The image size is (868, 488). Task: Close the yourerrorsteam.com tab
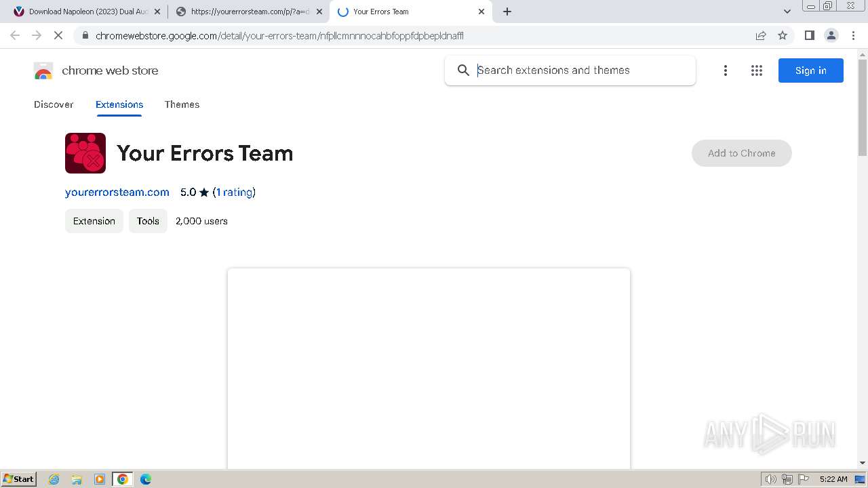(x=319, y=12)
